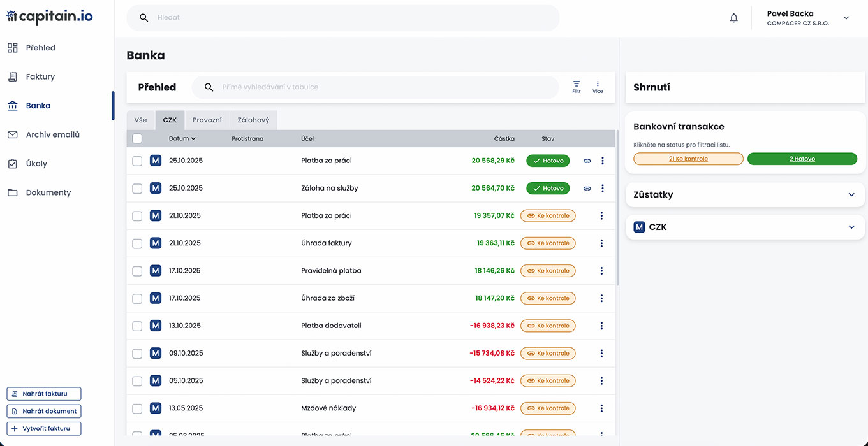This screenshot has width=868, height=446.
Task: Open three-dot menu for Platba dodavateli row
Action: pyautogui.click(x=601, y=326)
